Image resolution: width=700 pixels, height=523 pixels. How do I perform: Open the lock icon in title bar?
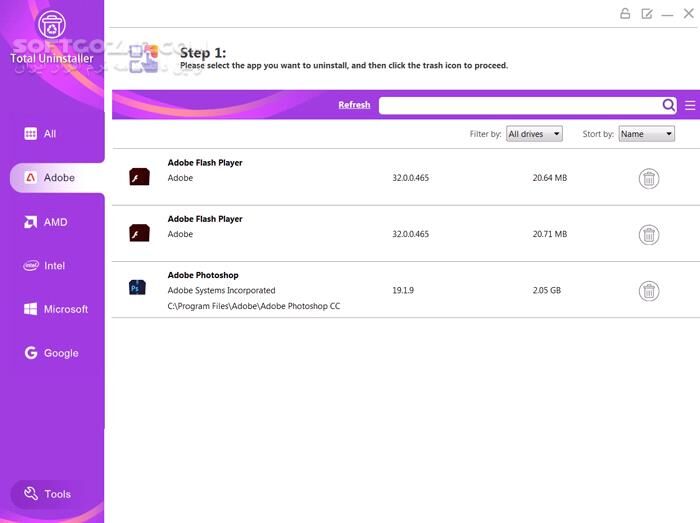point(625,13)
